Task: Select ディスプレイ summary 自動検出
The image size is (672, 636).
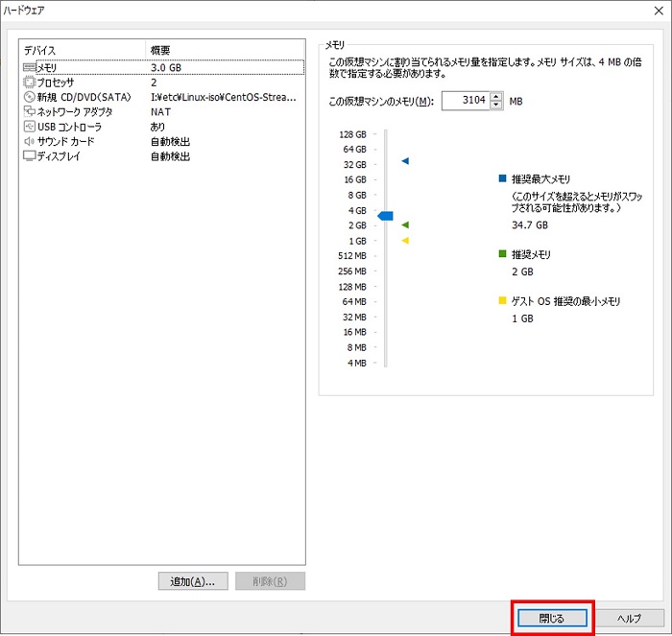Action: [x=170, y=156]
